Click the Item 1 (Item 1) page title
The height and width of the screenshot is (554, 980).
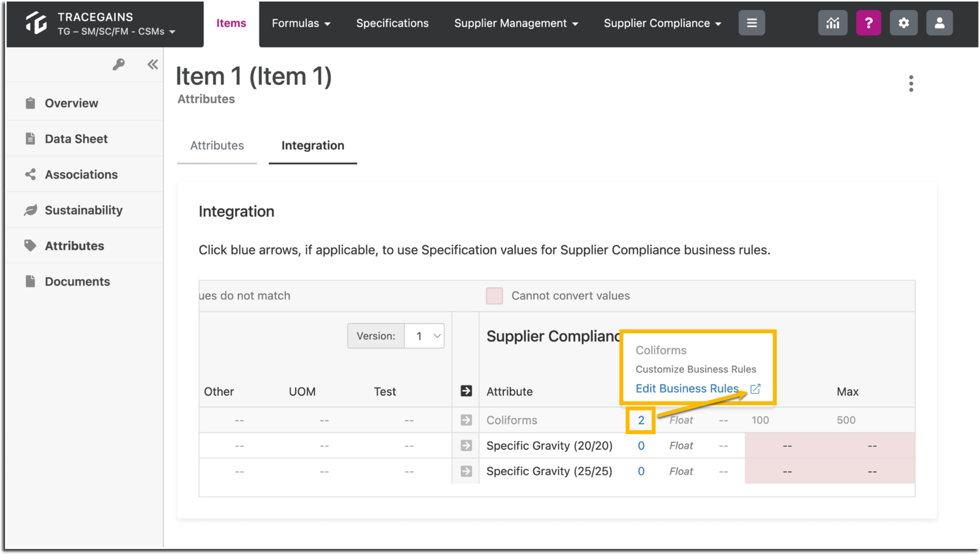pos(253,76)
